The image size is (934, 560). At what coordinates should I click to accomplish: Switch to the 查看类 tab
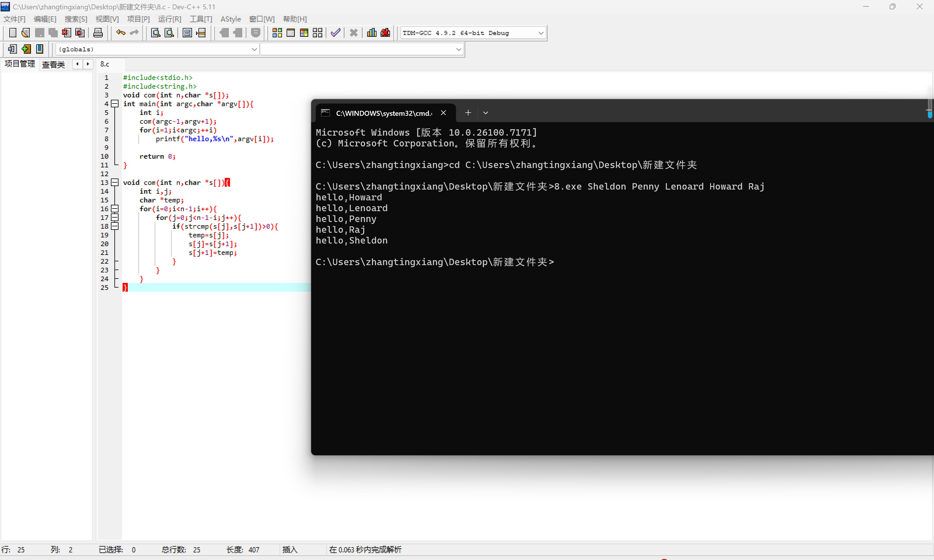(x=53, y=64)
